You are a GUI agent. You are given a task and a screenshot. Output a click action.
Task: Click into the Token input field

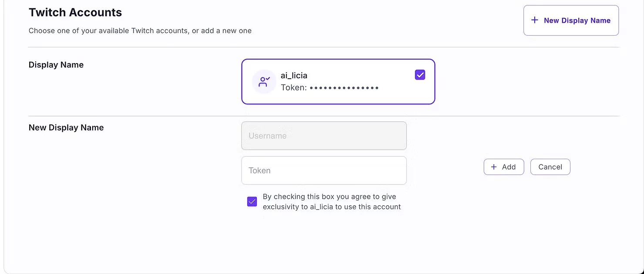324,170
